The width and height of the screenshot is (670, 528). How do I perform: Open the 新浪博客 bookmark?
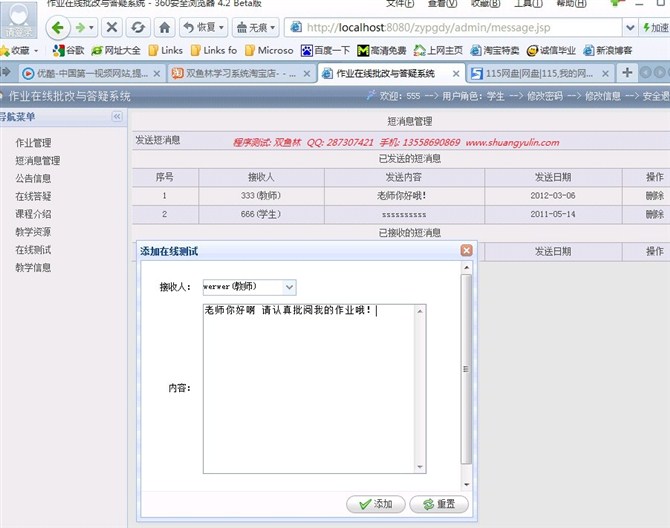click(607, 50)
